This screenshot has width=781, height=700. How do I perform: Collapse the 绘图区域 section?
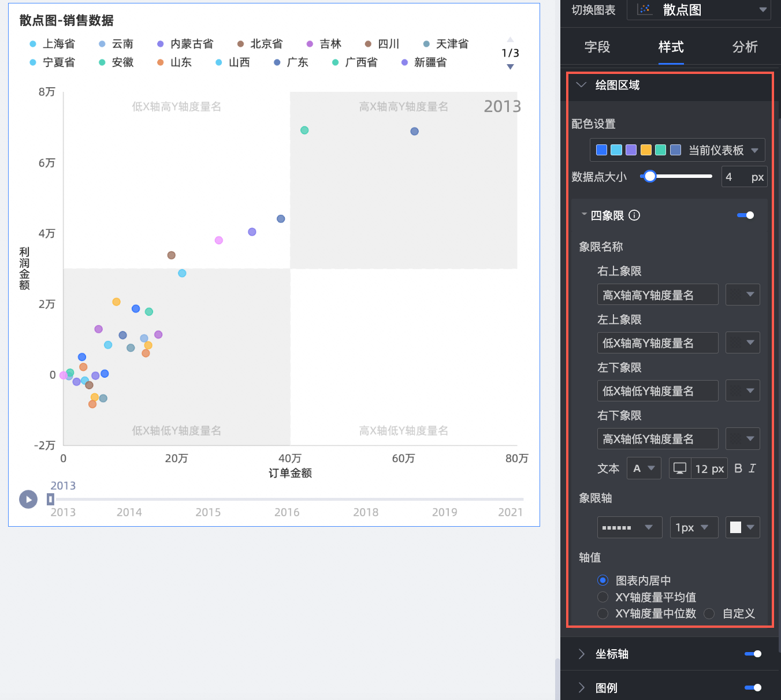581,85
